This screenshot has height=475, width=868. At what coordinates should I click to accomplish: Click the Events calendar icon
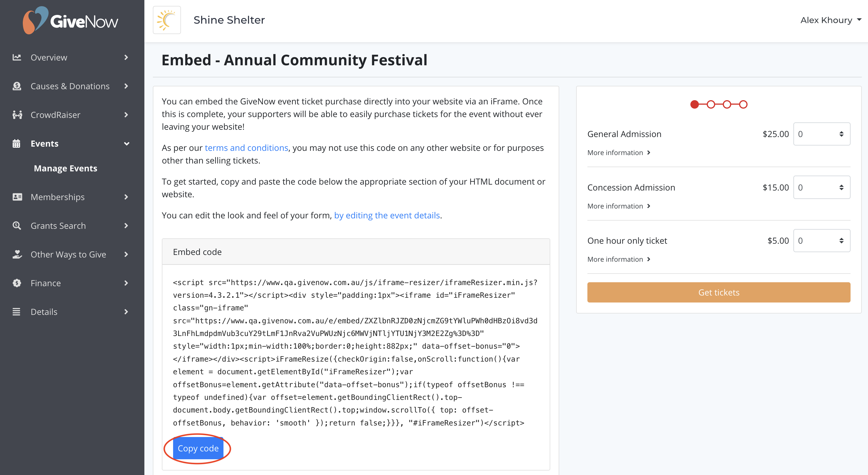[16, 144]
